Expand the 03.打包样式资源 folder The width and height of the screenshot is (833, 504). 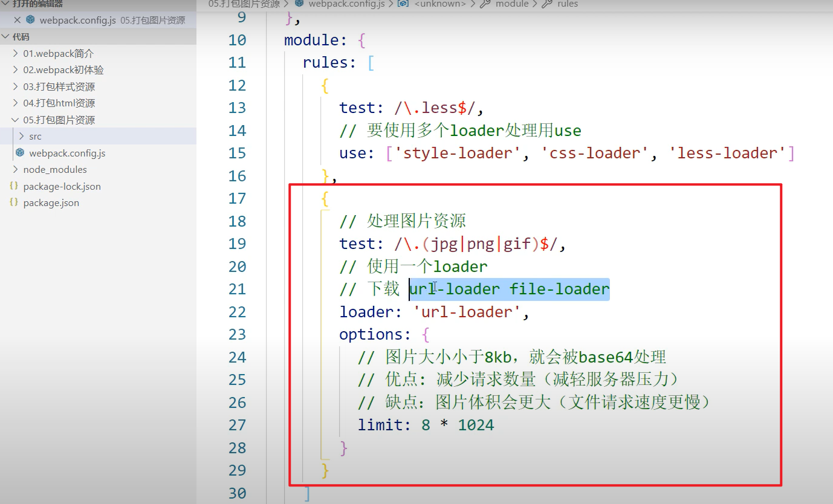point(16,86)
